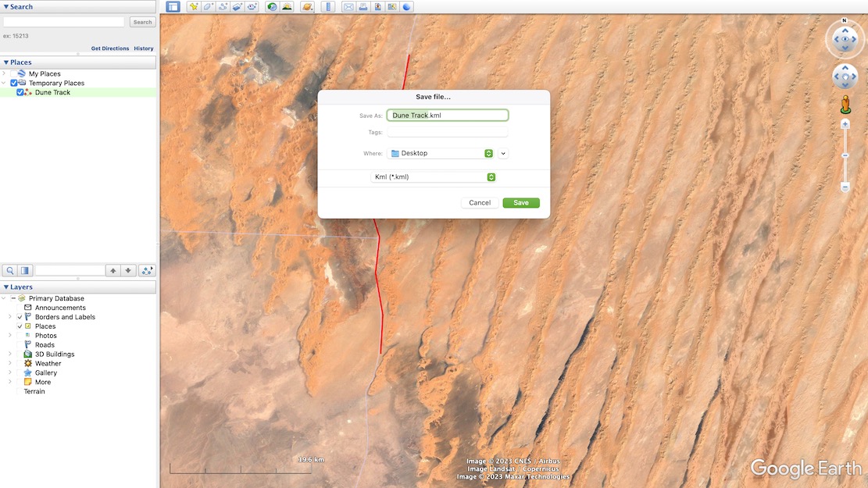Screen dimensions: 868x488
Task: Click the Tags input field
Action: tap(447, 133)
